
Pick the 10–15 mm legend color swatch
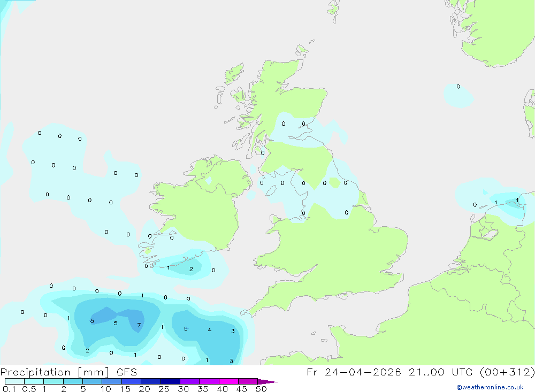[x=112, y=381]
